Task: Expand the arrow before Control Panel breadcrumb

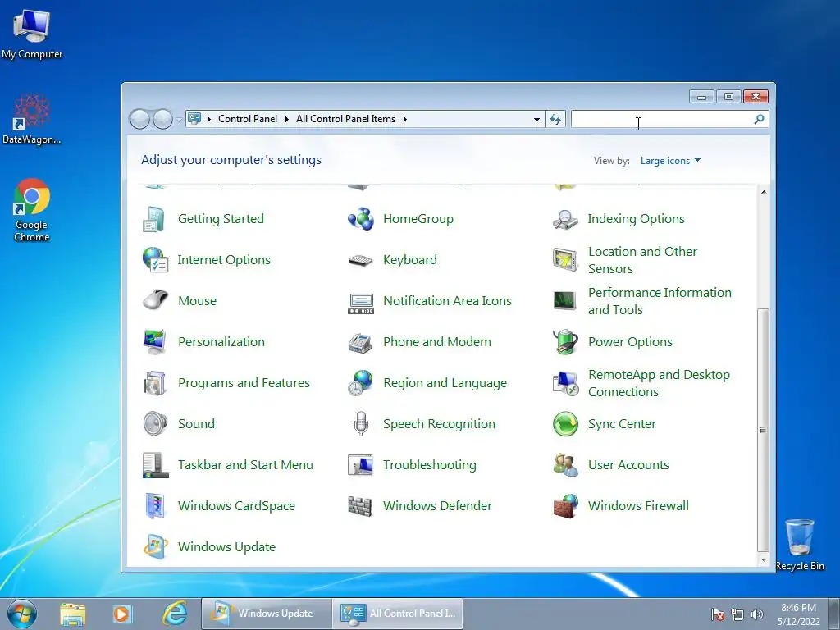Action: pos(209,119)
